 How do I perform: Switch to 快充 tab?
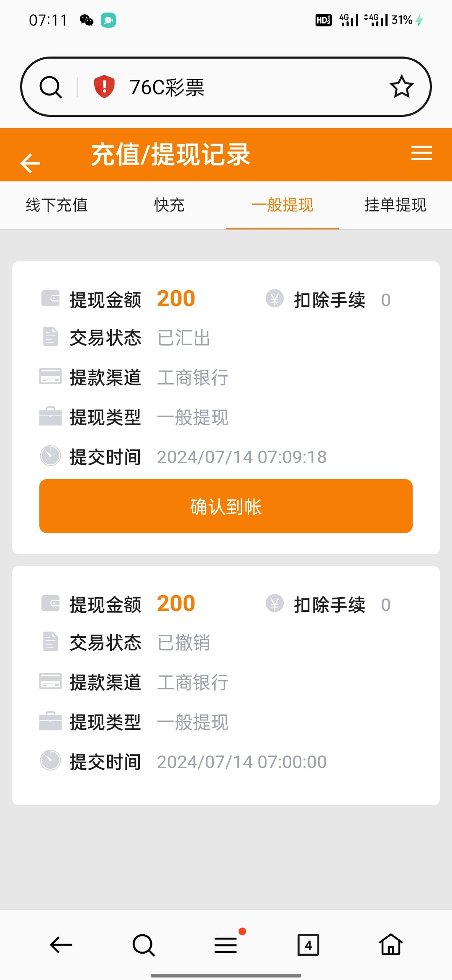(169, 205)
